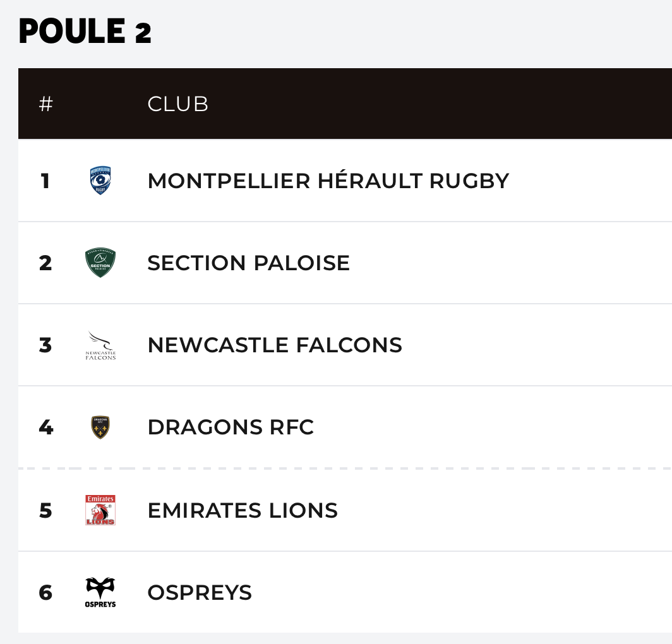
Task: Open the Montpellier Hérault Rugby club name
Action: click(x=328, y=181)
